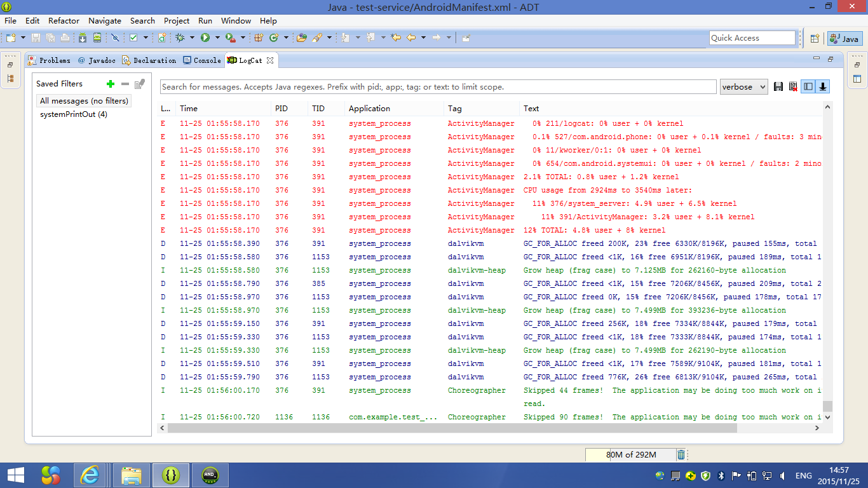This screenshot has width=868, height=488.
Task: Clear the LogCat log icon
Action: pos(793,87)
